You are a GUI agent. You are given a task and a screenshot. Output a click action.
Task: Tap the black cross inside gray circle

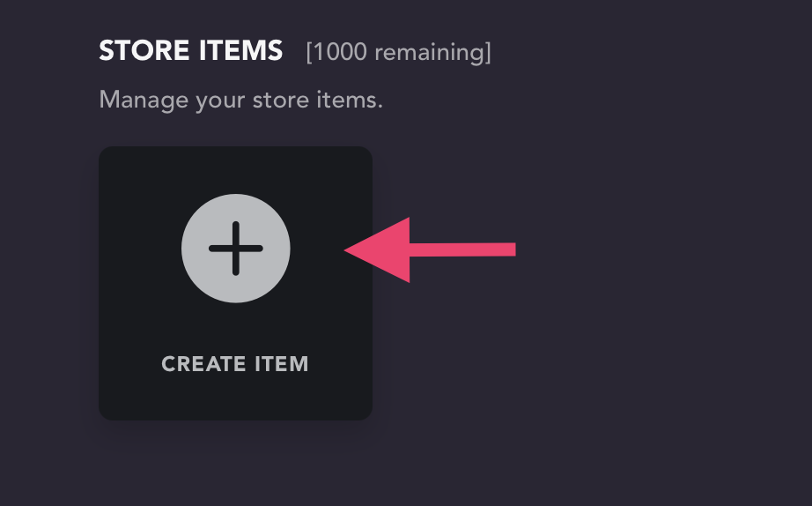235,249
